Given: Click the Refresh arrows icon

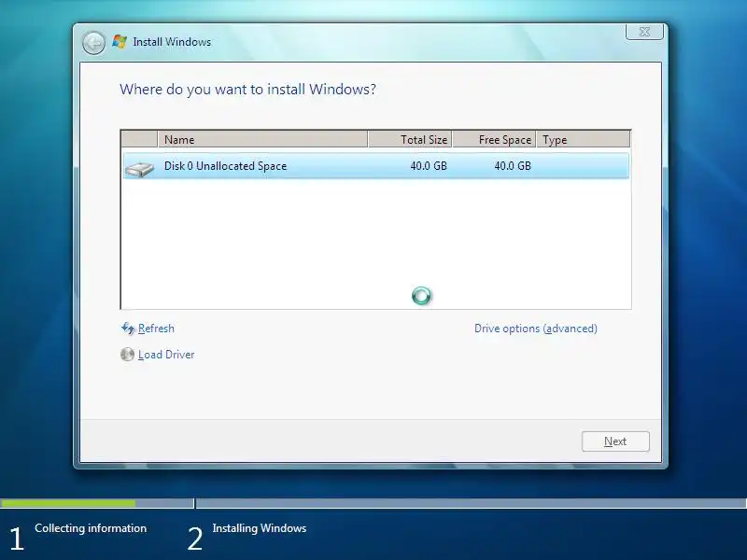Looking at the screenshot, I should click(128, 329).
